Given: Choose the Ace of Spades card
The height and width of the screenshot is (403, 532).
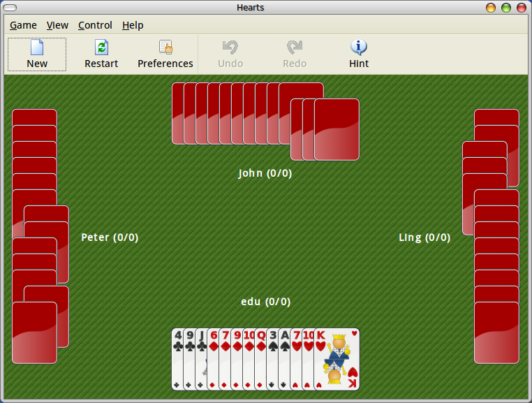Looking at the screenshot, I should (x=284, y=359).
